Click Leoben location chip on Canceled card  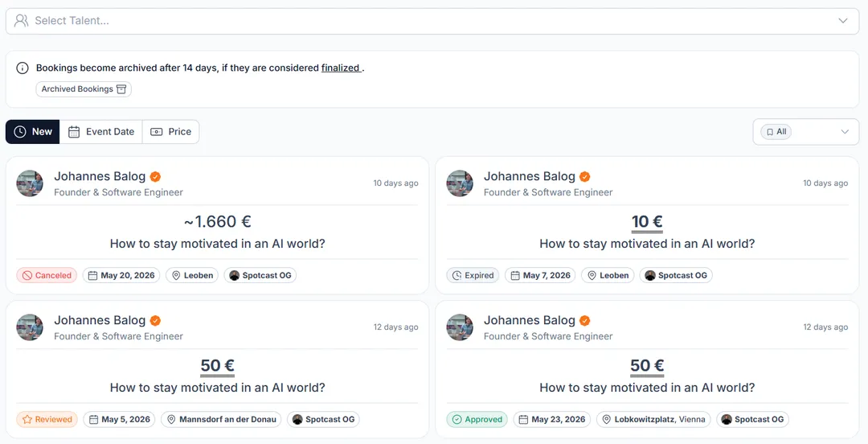click(x=192, y=276)
